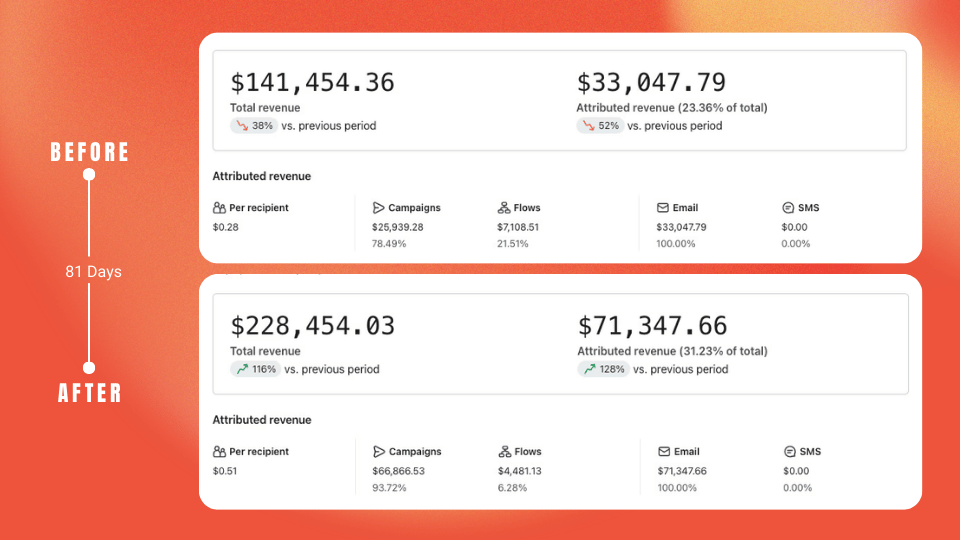Select the Campaigns icon in After panel
960x540 pixels.
(379, 452)
